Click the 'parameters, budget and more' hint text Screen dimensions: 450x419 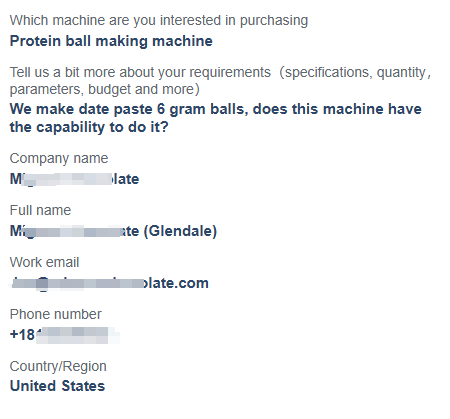[102, 89]
